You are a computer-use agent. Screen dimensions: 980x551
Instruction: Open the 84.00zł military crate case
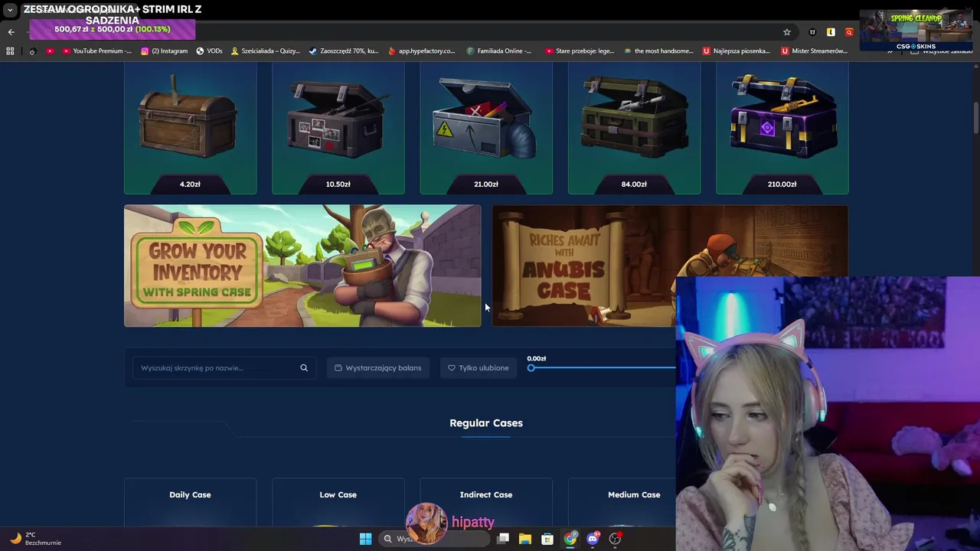[x=634, y=128]
